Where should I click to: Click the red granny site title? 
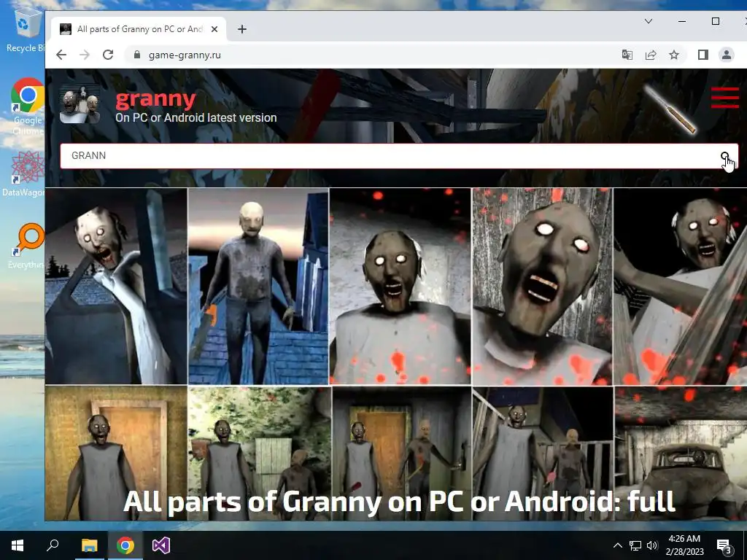click(156, 98)
